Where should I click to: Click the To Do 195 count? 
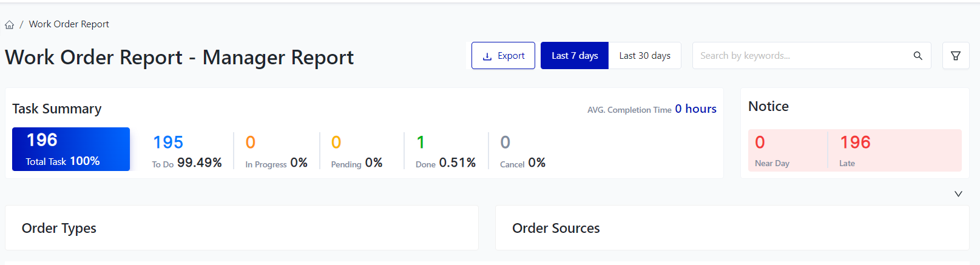point(168,143)
